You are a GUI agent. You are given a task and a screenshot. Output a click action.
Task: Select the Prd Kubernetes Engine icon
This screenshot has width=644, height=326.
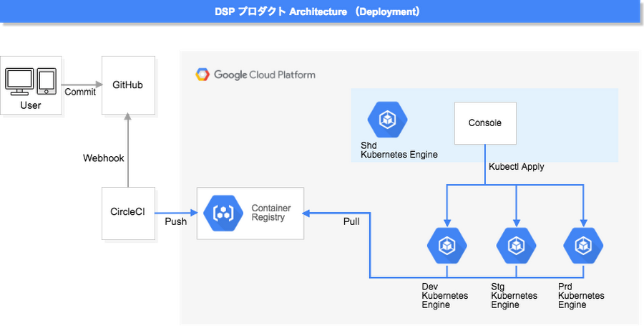[583, 246]
